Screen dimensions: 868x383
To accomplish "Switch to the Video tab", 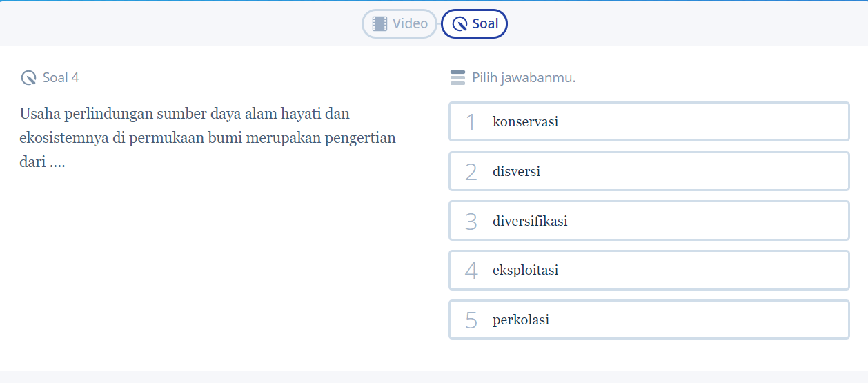I will 400,24.
